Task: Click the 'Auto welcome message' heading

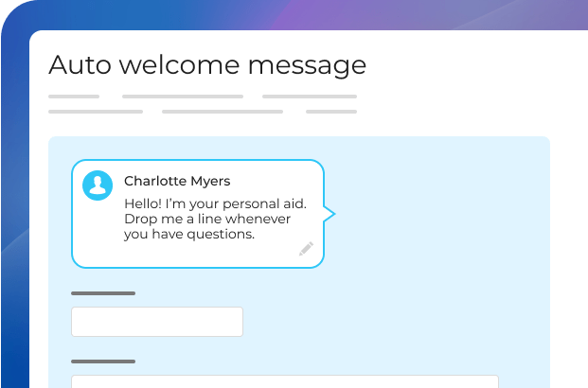Action: [x=207, y=65]
